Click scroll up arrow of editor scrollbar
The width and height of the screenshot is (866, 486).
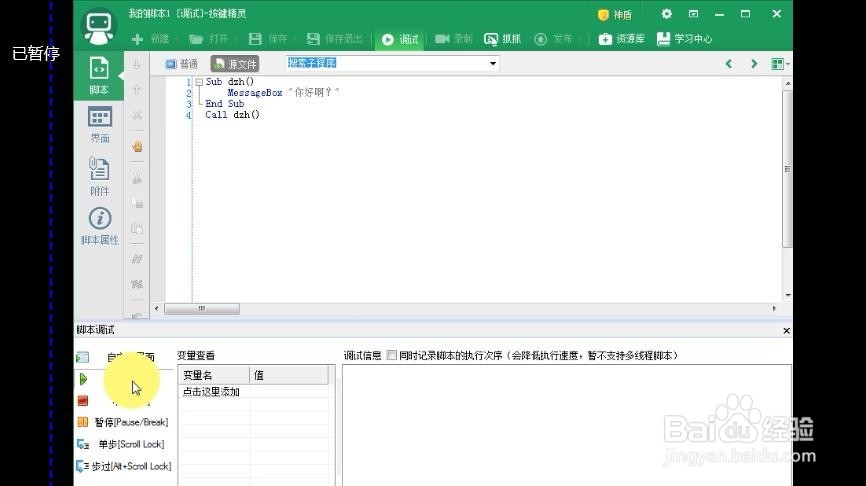tap(788, 83)
